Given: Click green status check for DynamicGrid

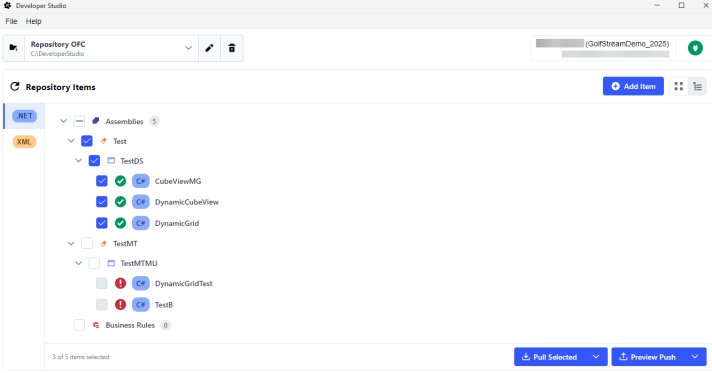Looking at the screenshot, I should pyautogui.click(x=120, y=223).
